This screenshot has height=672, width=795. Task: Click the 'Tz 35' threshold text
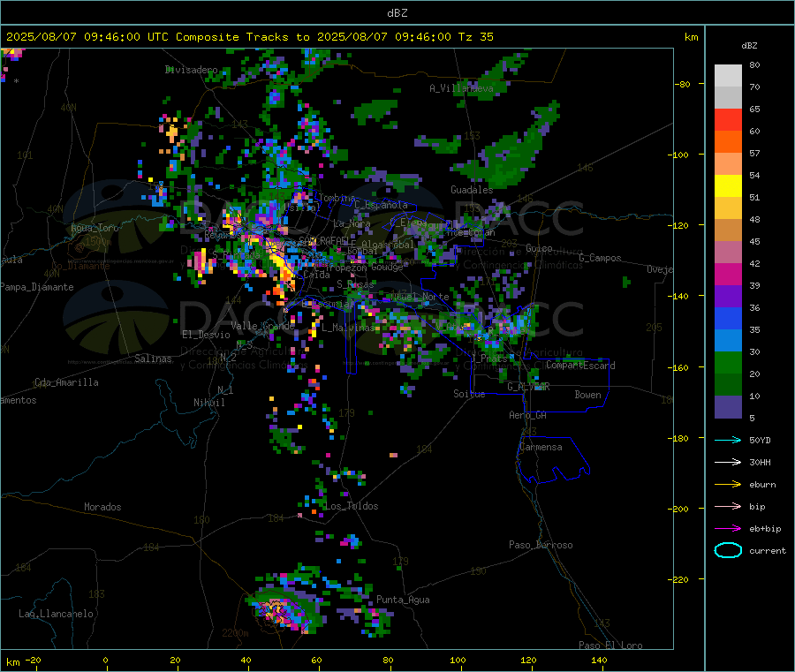point(475,37)
